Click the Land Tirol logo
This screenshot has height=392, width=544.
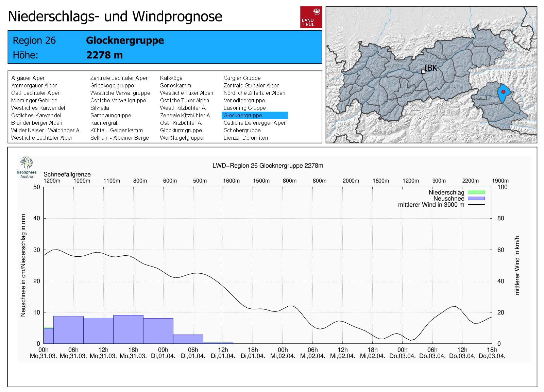tap(311, 17)
